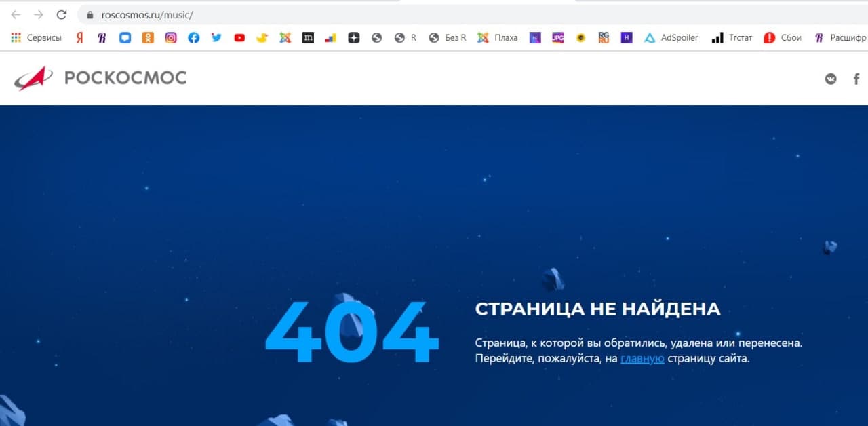Image resolution: width=868 pixels, height=426 pixels.
Task: Open the YouTube bookmark
Action: coord(239,38)
